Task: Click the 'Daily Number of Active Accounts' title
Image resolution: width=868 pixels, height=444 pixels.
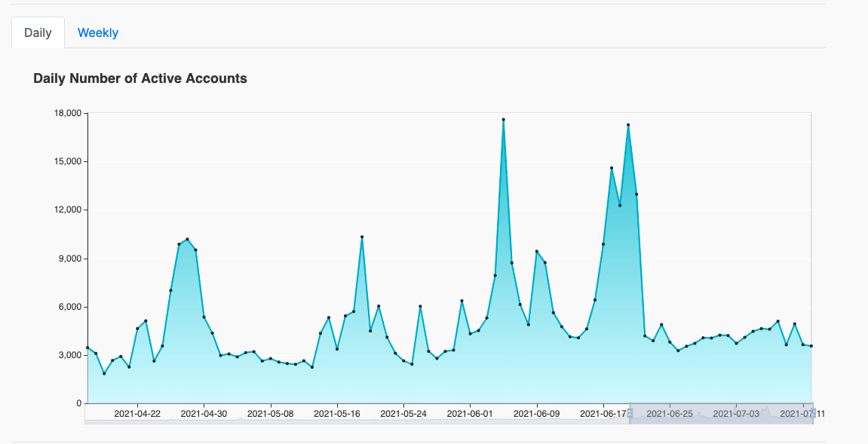Action: coord(140,78)
